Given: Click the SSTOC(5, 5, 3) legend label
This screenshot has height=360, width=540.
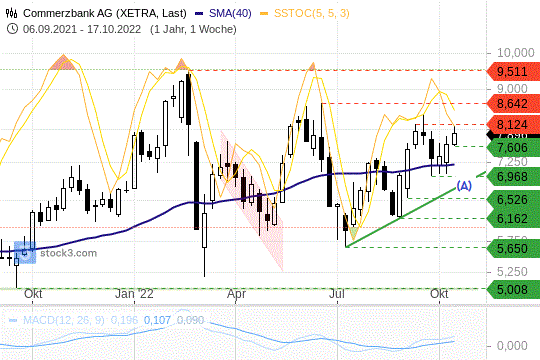Looking at the screenshot, I should click(x=311, y=13).
